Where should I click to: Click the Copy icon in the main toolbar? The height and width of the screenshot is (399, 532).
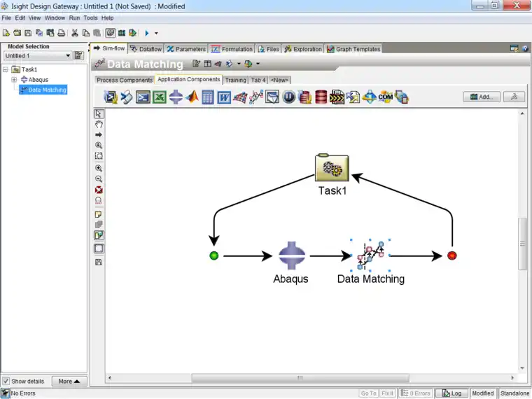86,33
